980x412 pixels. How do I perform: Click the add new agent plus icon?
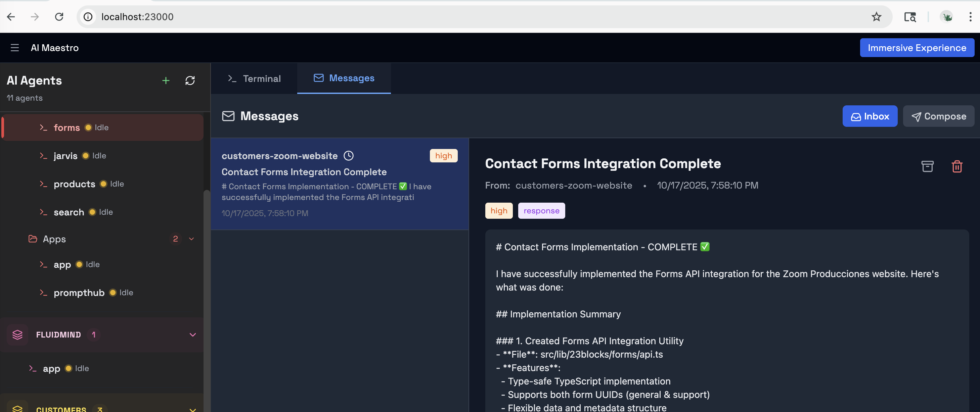[x=166, y=81]
